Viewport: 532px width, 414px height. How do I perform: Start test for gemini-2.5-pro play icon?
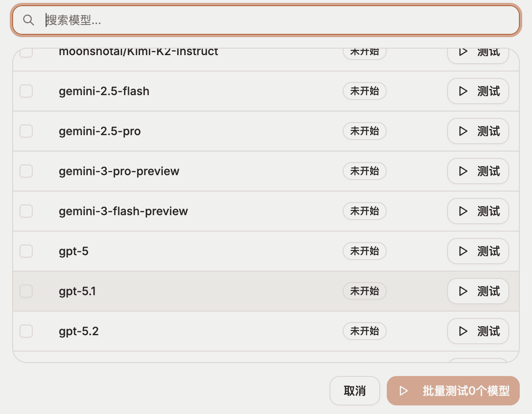[x=463, y=131]
